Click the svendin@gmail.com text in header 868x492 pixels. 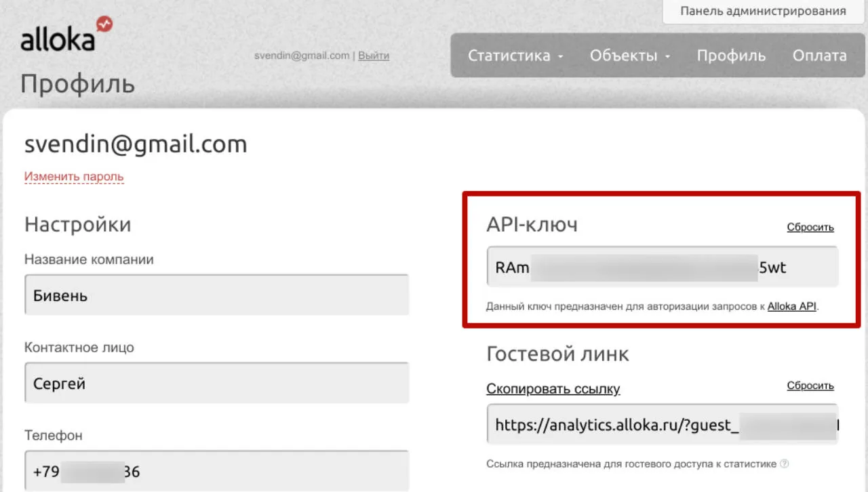[302, 56]
